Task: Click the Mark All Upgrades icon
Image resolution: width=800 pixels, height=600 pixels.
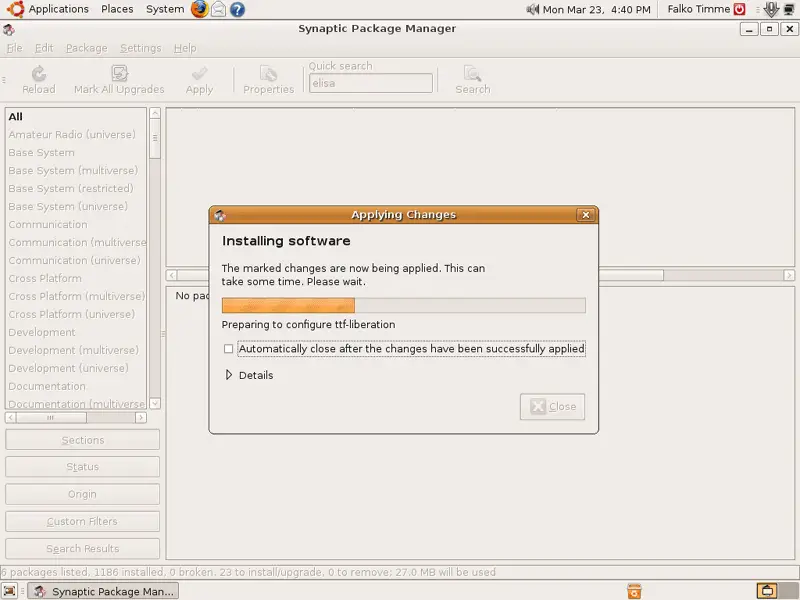Action: (119, 73)
